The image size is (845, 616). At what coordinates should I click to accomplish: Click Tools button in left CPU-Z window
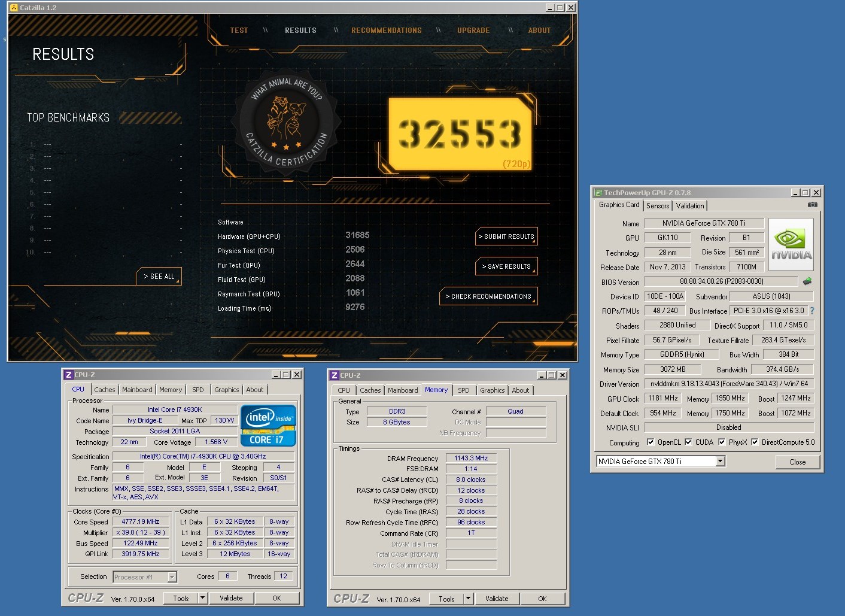pos(181,598)
